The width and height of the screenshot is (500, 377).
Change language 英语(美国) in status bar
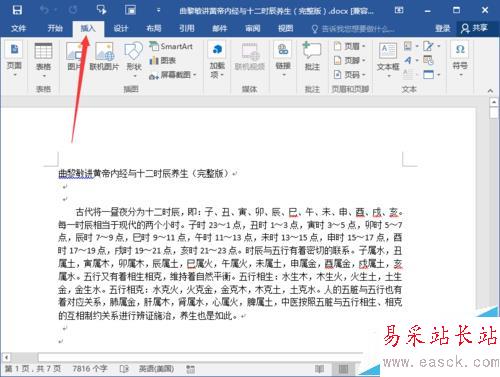pyautogui.click(x=156, y=369)
